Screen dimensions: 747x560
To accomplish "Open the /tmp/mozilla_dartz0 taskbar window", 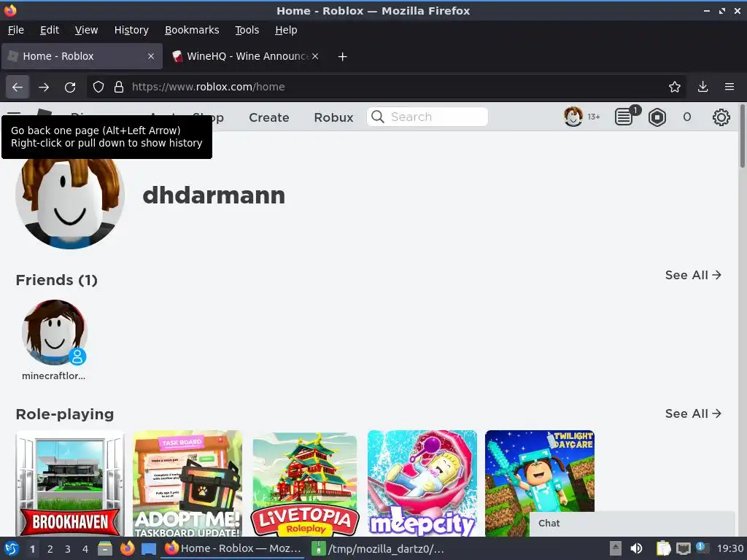I will coord(379,548).
